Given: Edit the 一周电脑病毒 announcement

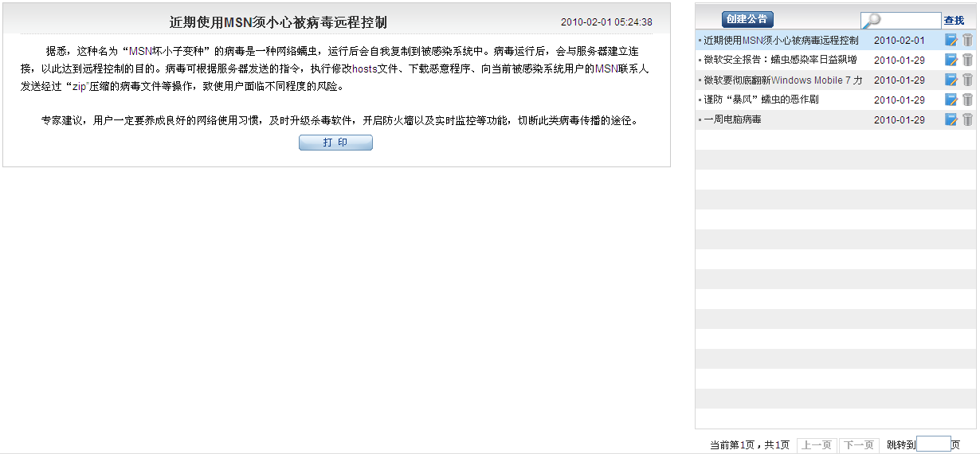Looking at the screenshot, I should click(x=951, y=119).
